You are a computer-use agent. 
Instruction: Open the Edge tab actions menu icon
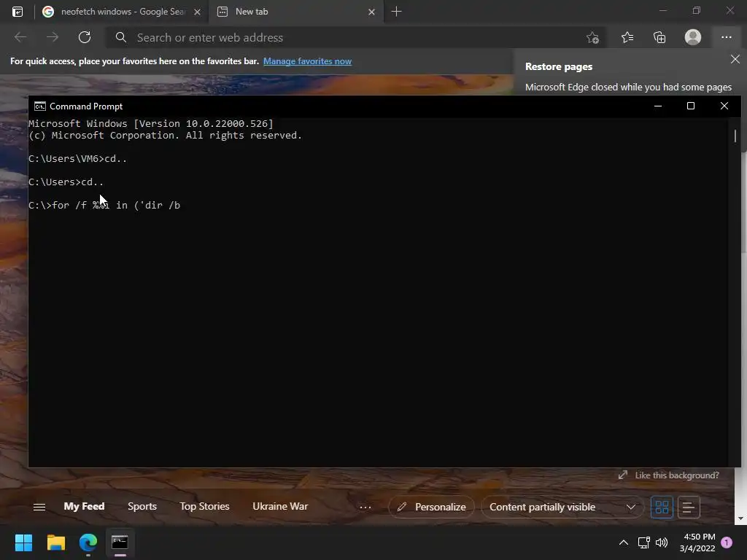(x=18, y=12)
